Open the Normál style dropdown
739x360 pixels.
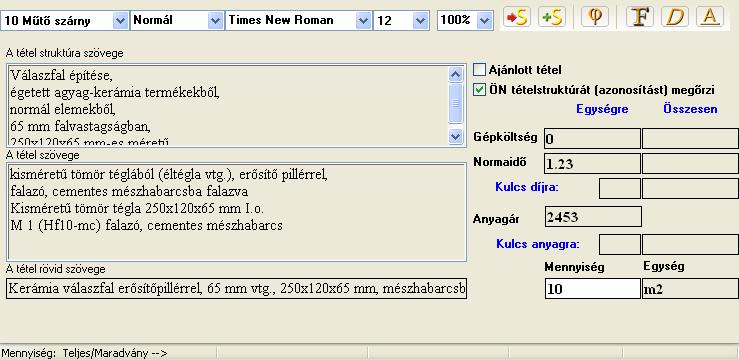[215, 21]
